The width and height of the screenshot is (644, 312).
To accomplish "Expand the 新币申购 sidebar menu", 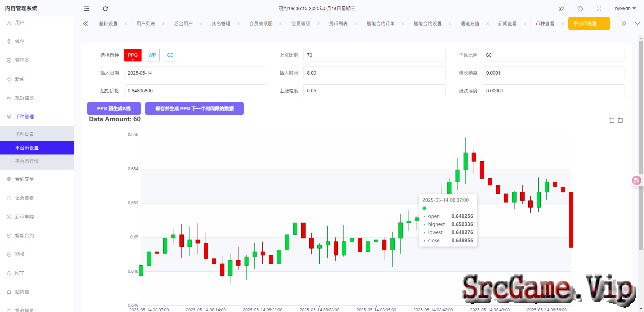I will (37, 217).
